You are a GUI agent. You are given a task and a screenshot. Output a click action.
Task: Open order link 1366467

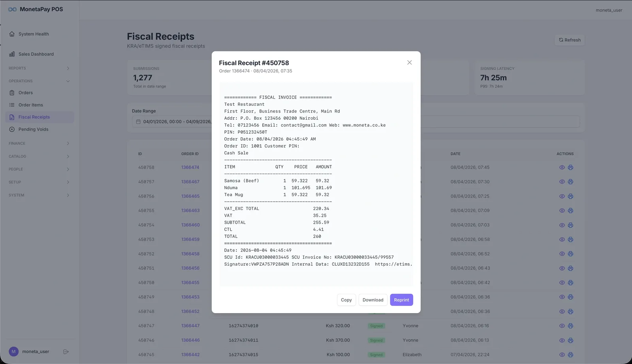point(190,182)
